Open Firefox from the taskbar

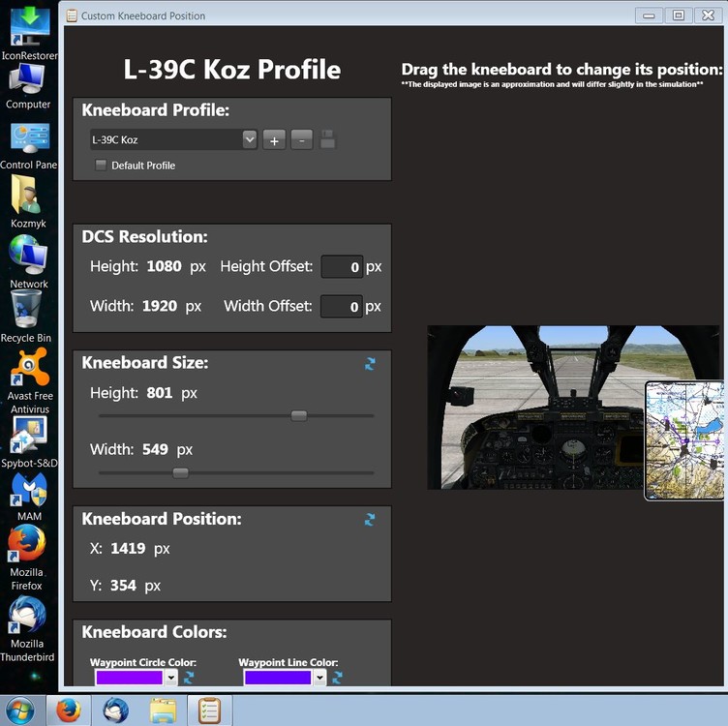(x=68, y=711)
